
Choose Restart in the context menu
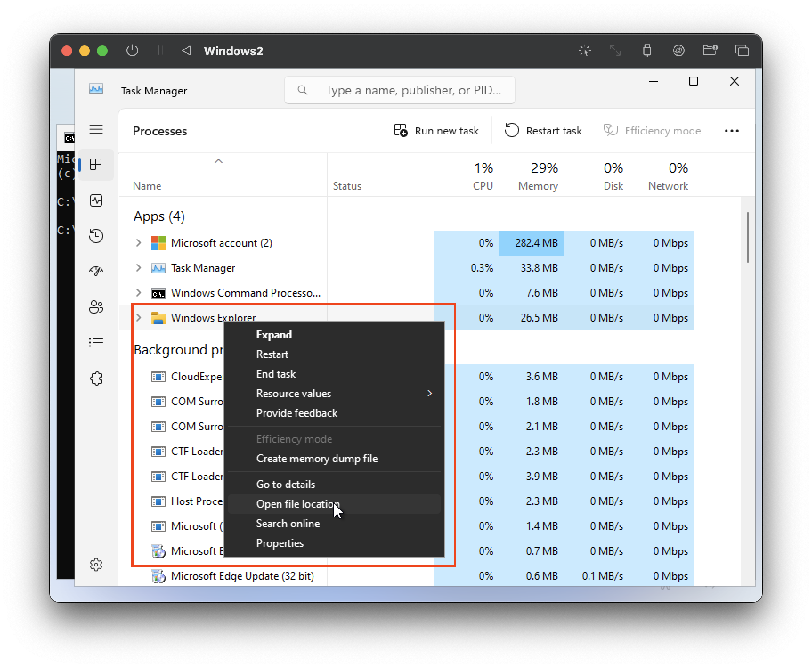tap(334, 354)
